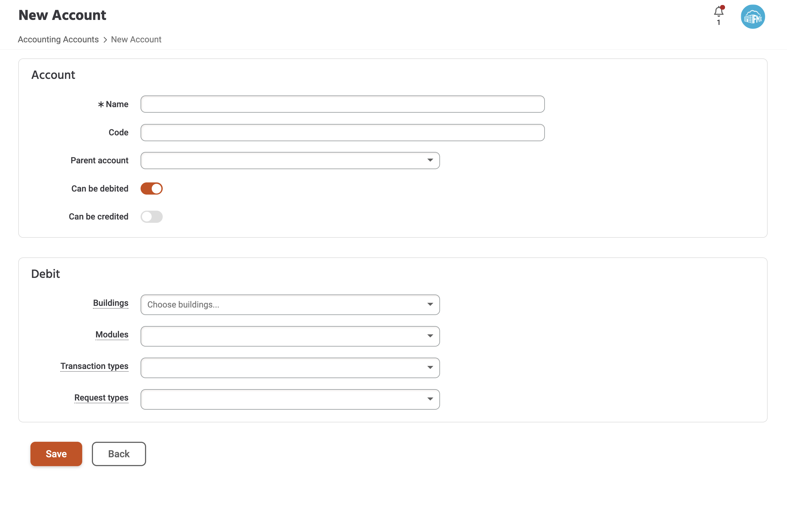Click the Transaction types label

click(x=94, y=366)
